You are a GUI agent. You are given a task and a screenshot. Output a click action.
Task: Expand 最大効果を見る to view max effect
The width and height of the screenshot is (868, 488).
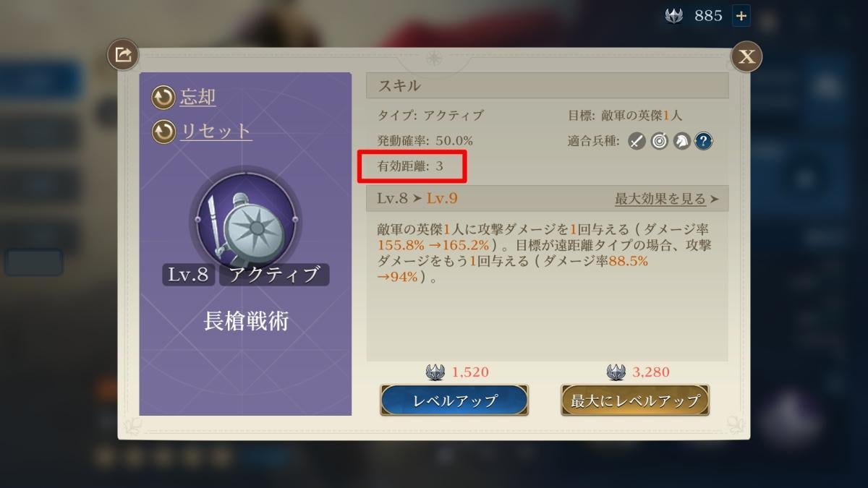click(666, 198)
